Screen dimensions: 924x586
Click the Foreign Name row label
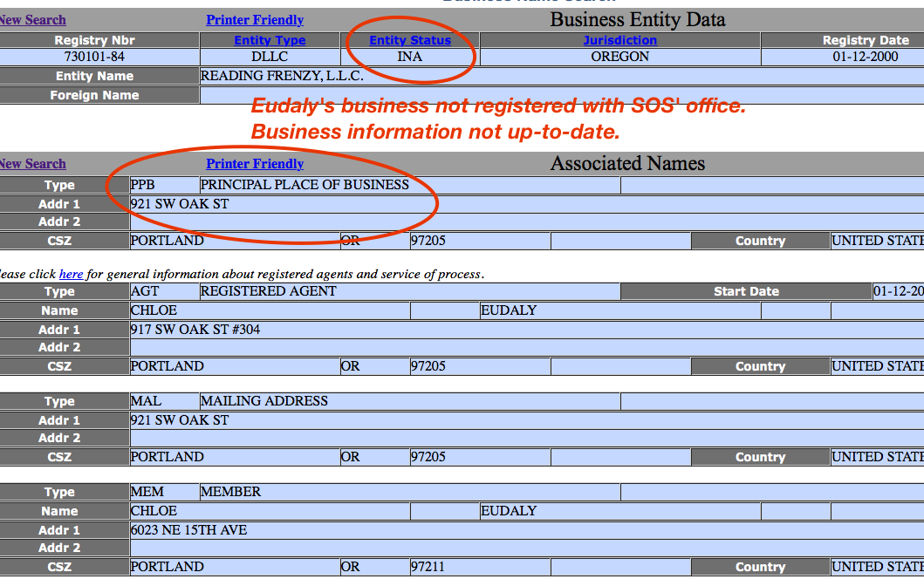(94, 95)
